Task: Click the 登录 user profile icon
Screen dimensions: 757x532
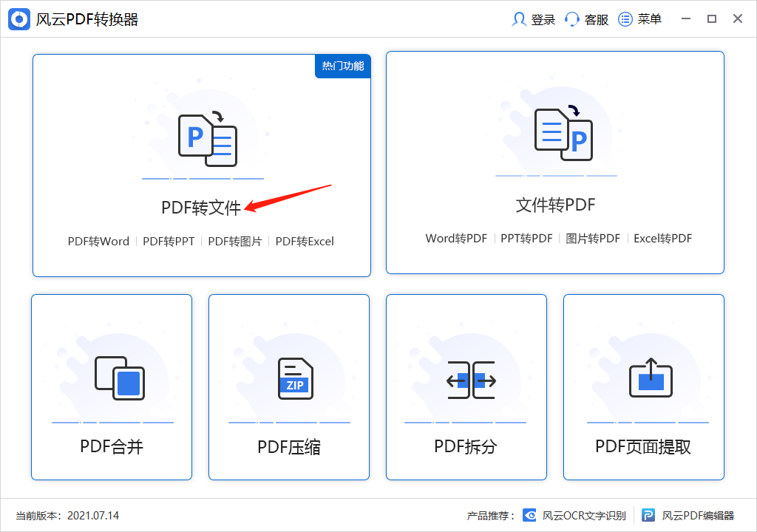Action: point(519,19)
